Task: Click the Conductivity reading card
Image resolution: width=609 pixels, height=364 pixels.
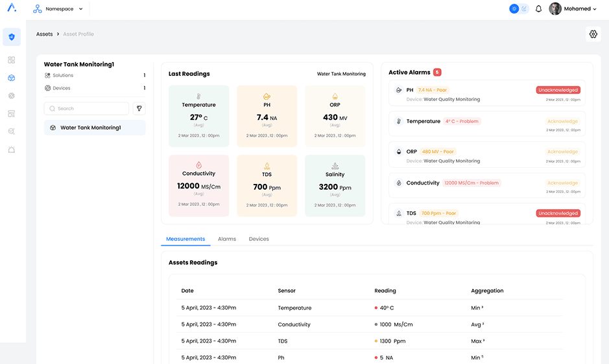Action: click(198, 185)
